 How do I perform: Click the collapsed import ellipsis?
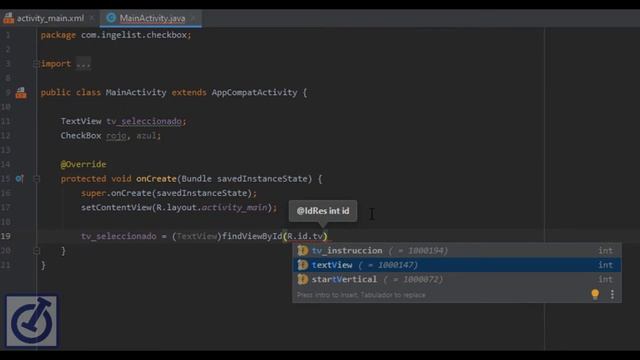(x=83, y=64)
